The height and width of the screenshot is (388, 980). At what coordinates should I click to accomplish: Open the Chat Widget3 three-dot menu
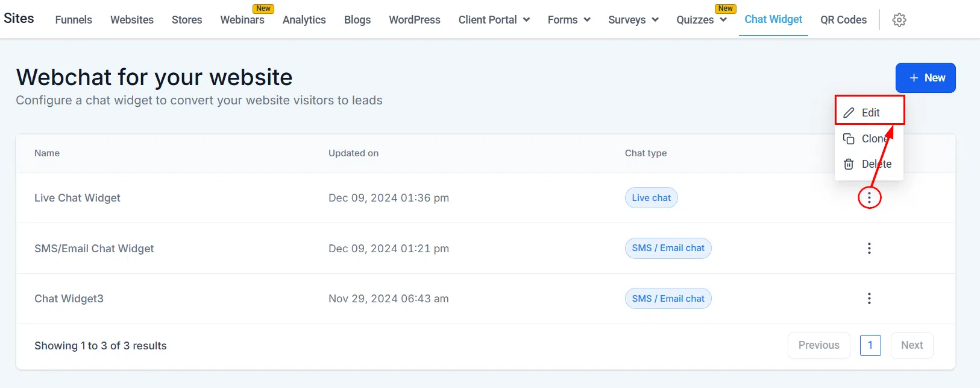point(869,298)
